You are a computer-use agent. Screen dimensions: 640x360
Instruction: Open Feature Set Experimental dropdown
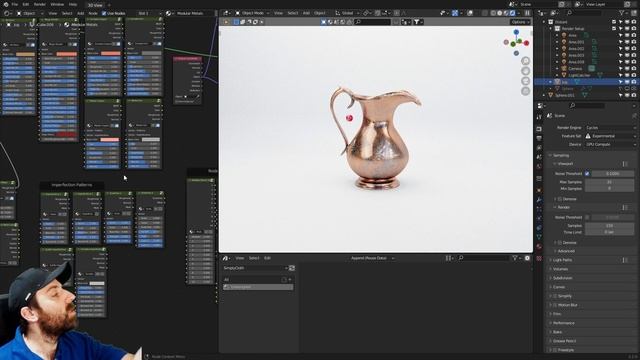pyautogui.click(x=610, y=136)
